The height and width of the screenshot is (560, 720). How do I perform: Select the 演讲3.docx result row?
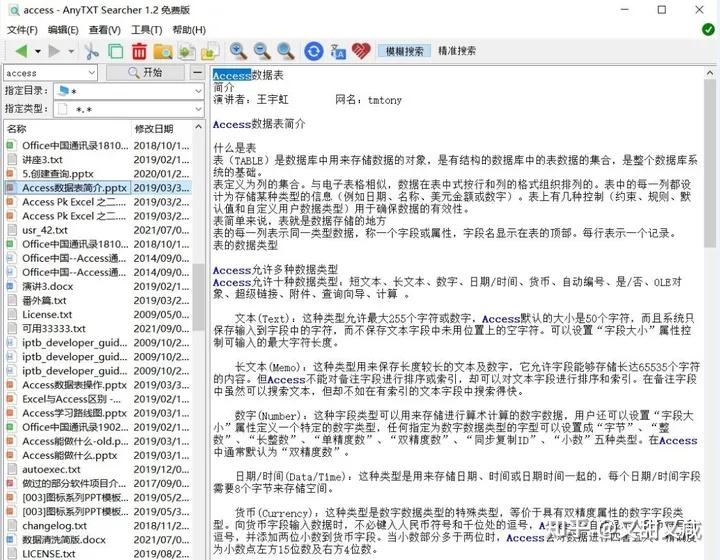point(98,286)
